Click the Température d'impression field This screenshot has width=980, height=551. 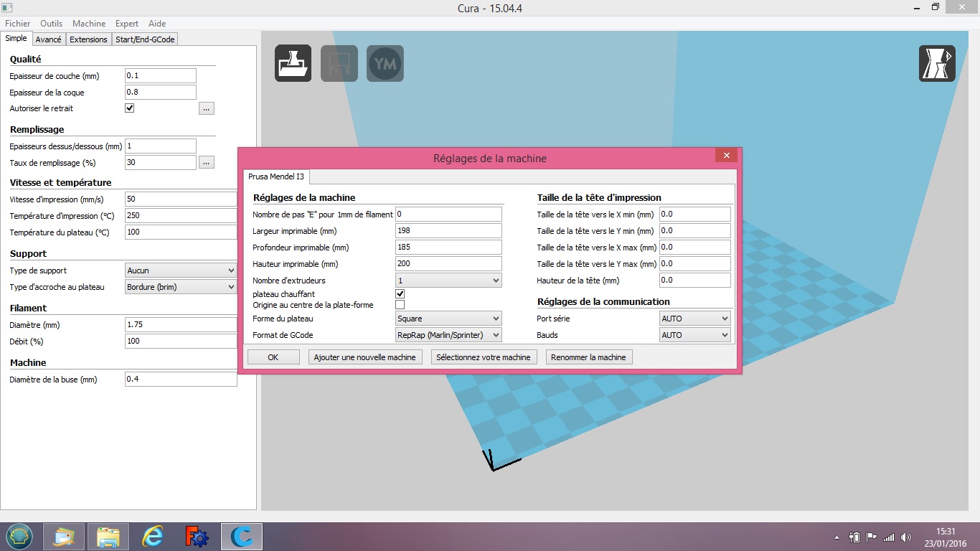(x=181, y=215)
